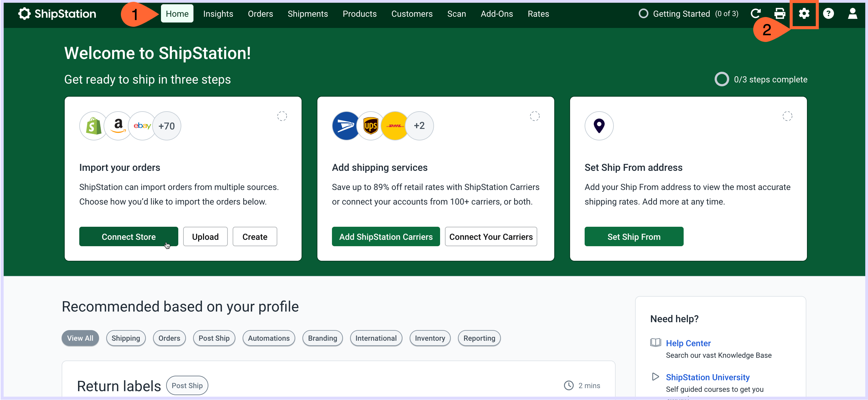The image size is (868, 400).
Task: Open the user account profile icon
Action: pyautogui.click(x=853, y=13)
